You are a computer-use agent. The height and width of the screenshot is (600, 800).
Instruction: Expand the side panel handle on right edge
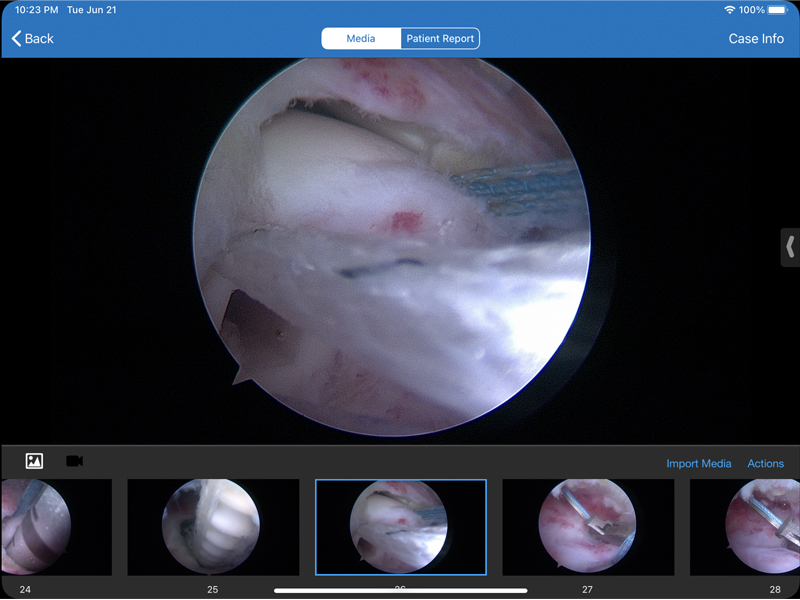(790, 247)
